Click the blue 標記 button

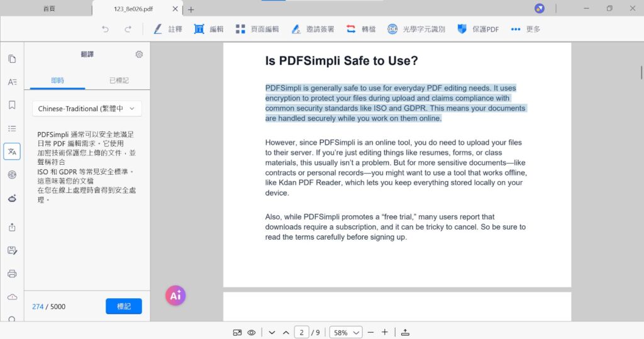[x=124, y=306]
